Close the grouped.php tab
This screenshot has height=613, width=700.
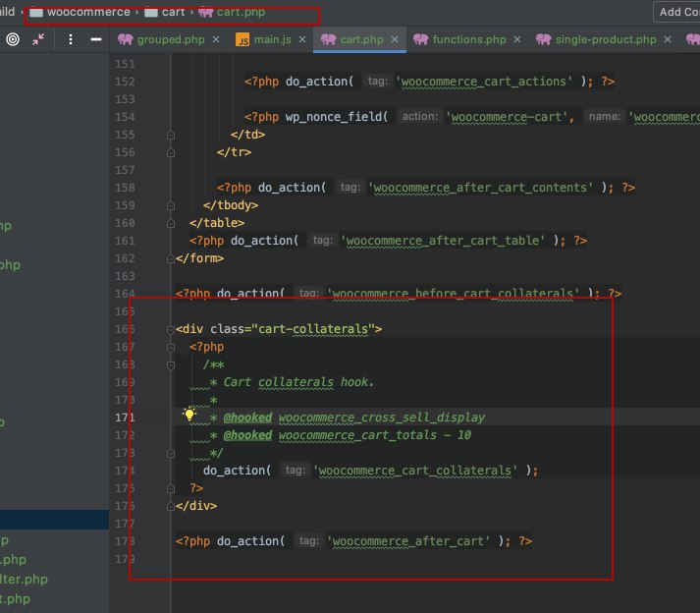click(216, 39)
